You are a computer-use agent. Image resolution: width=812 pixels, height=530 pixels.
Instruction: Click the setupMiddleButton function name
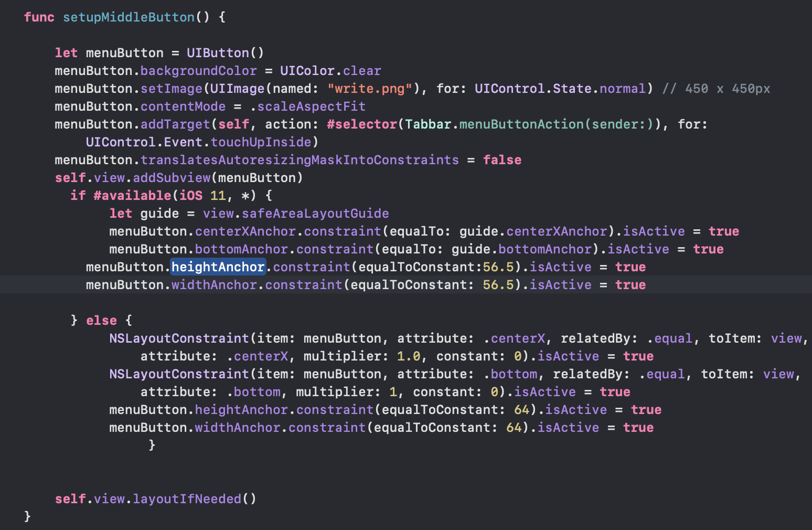pos(129,17)
